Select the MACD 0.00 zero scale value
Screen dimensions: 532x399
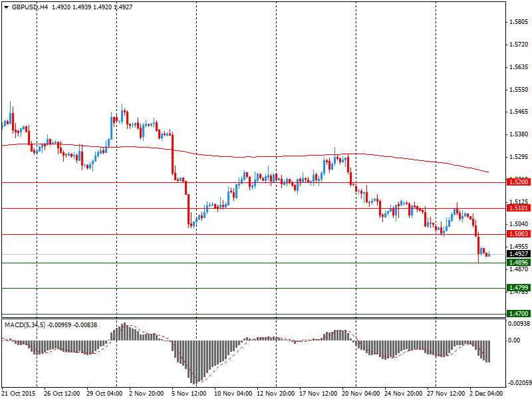tap(514, 340)
